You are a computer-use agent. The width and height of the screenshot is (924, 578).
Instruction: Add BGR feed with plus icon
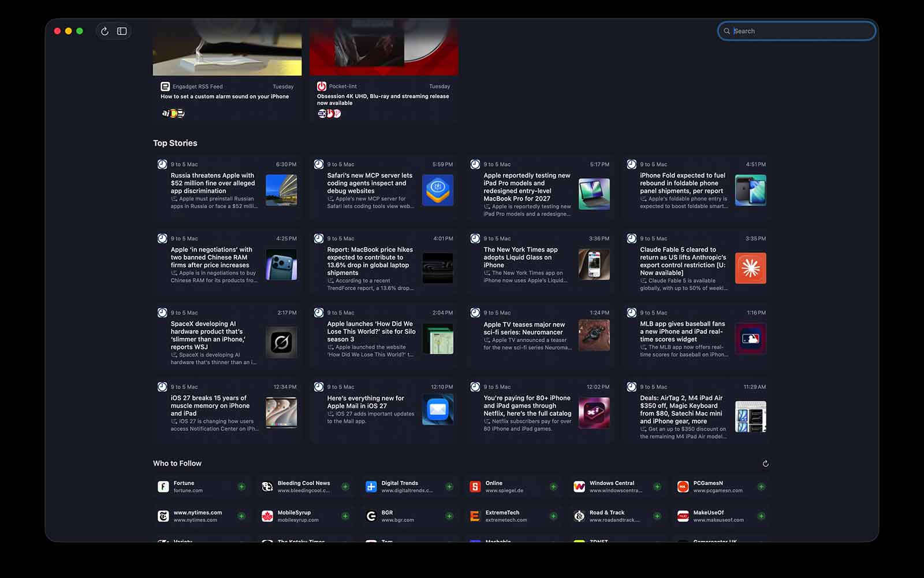[x=449, y=516]
